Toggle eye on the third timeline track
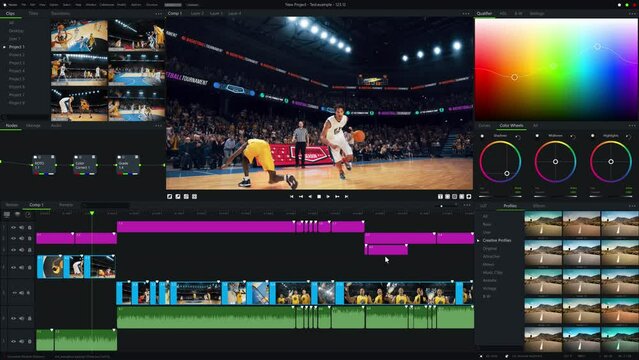Image resolution: width=639 pixels, height=360 pixels. tap(13, 250)
